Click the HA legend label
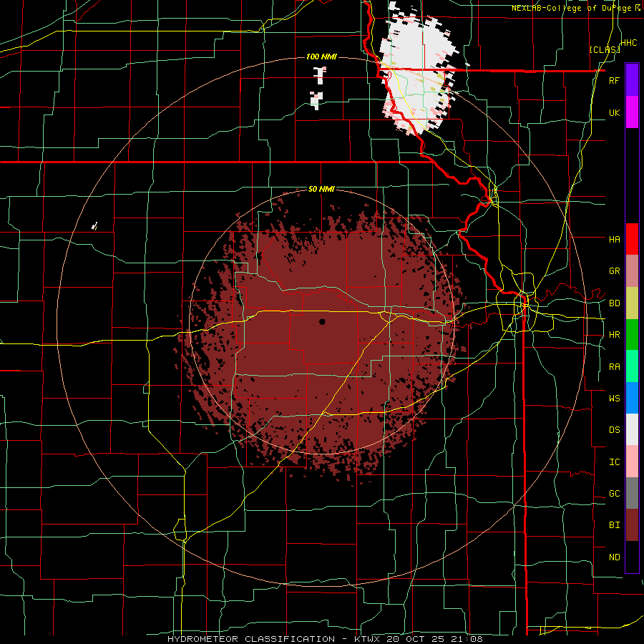 point(614,239)
